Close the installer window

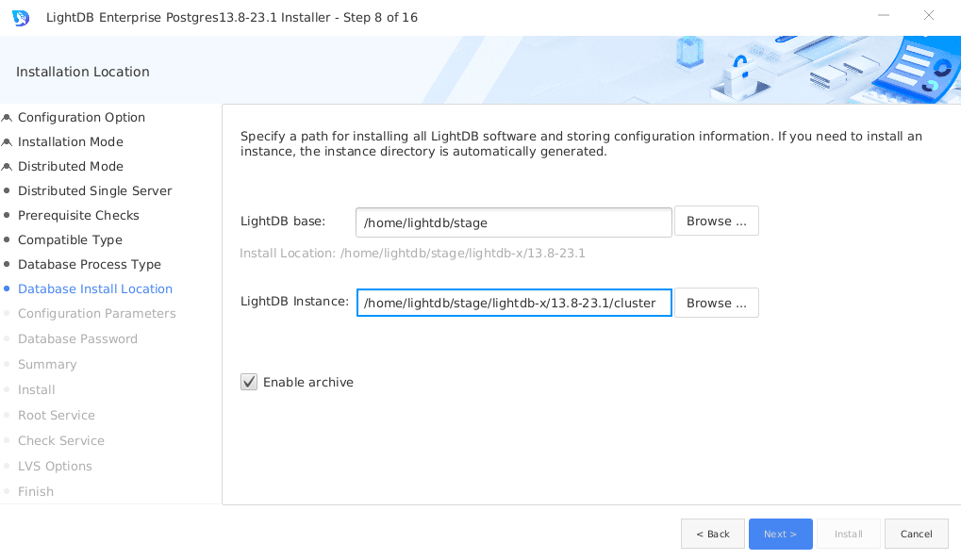pyautogui.click(x=929, y=16)
